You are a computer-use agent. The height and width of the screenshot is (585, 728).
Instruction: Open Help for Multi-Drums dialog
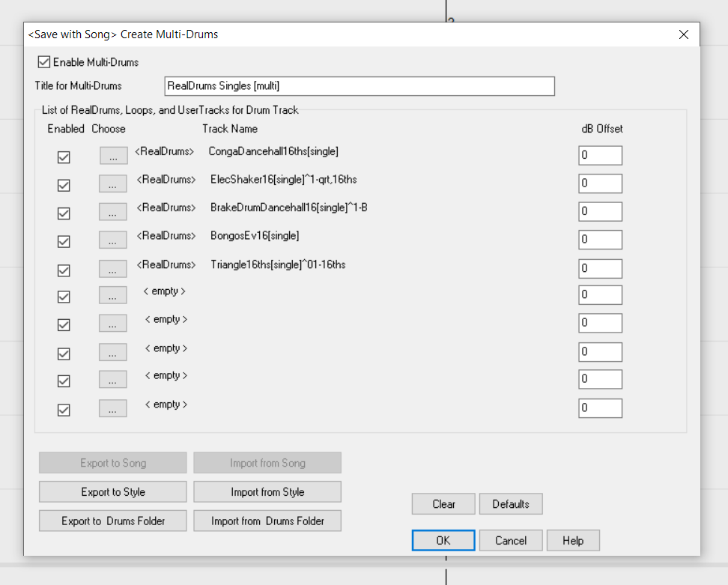[x=573, y=541]
